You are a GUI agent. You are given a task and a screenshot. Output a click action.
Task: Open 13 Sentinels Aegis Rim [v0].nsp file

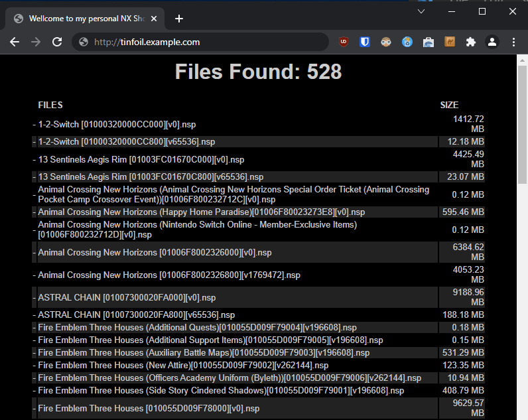141,159
